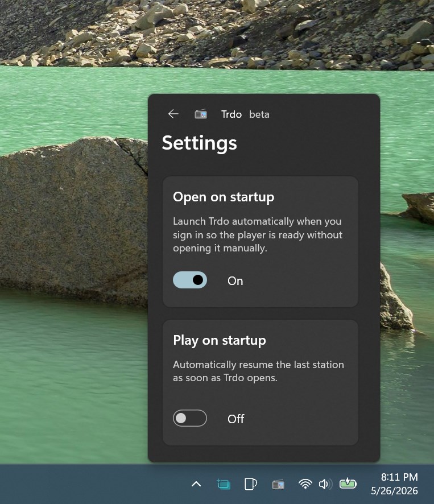This screenshot has width=434, height=504.
Task: Click the "beta" label next to Trdo
Action: point(259,114)
